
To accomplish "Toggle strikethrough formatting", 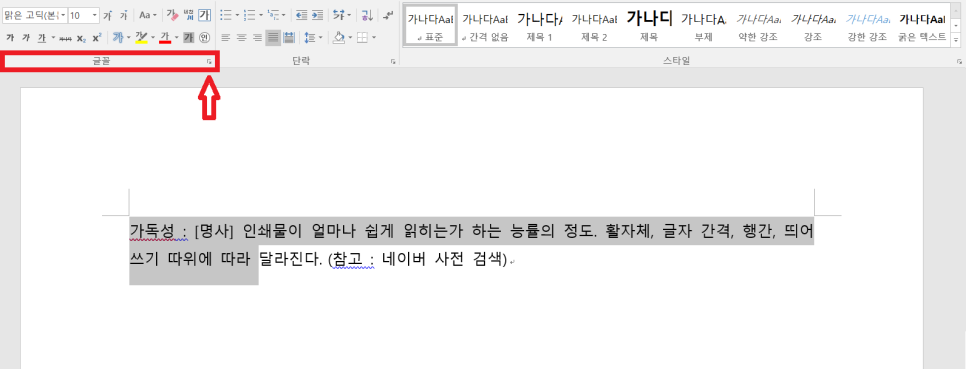I will coord(65,38).
